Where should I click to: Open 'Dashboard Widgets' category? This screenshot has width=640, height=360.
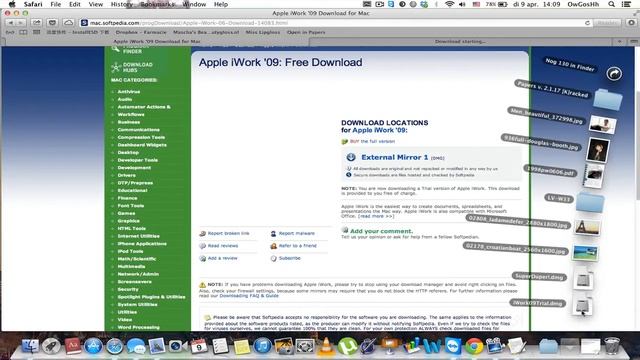142,145
